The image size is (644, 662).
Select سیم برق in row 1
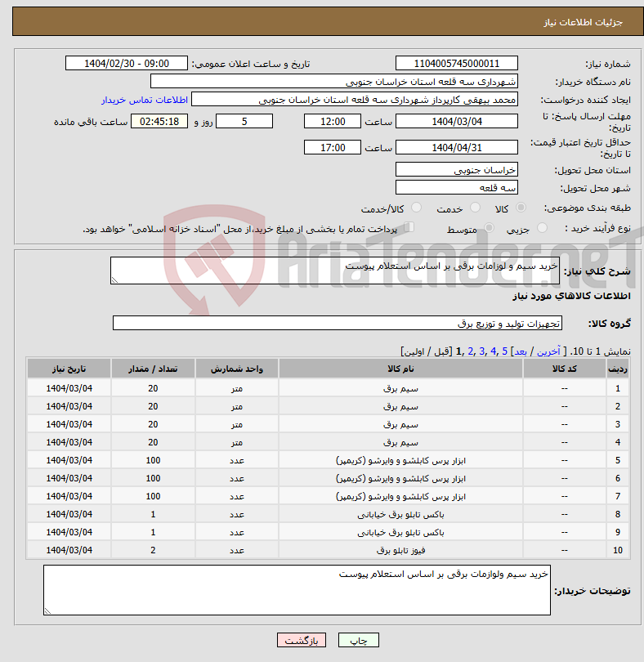[400, 388]
